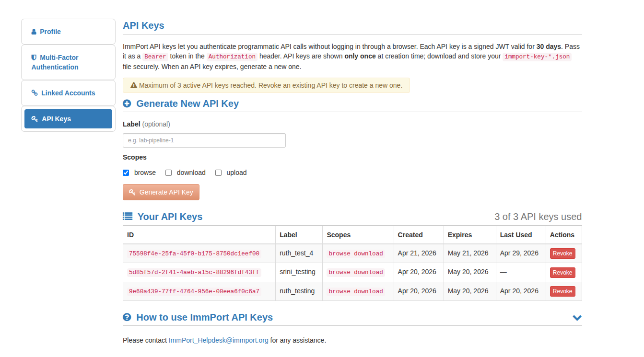This screenshot has height=357, width=644.
Task: Click the API Keys page heading
Action: point(143,26)
